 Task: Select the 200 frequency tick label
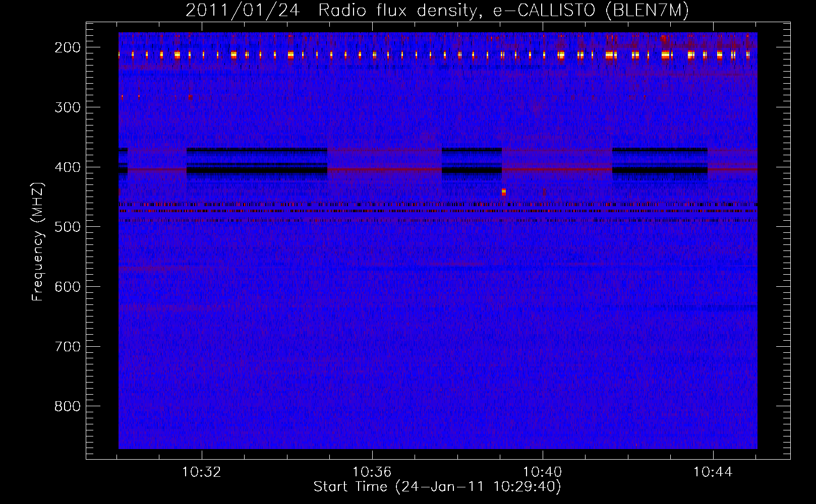[68, 47]
